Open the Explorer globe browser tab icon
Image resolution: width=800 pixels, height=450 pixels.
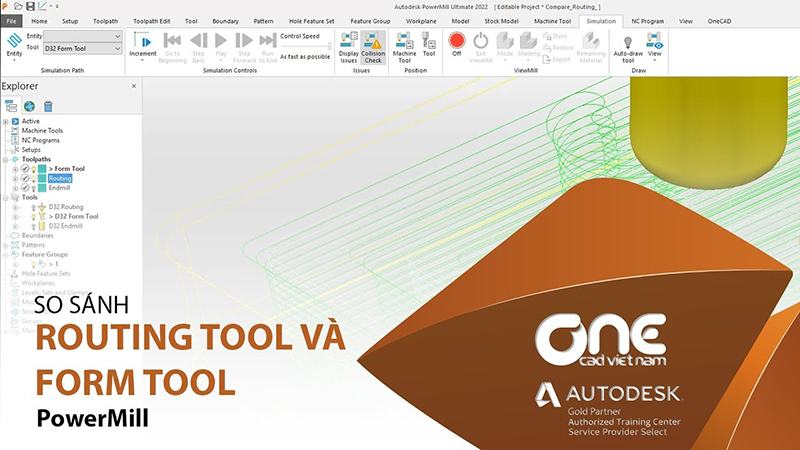tap(29, 106)
